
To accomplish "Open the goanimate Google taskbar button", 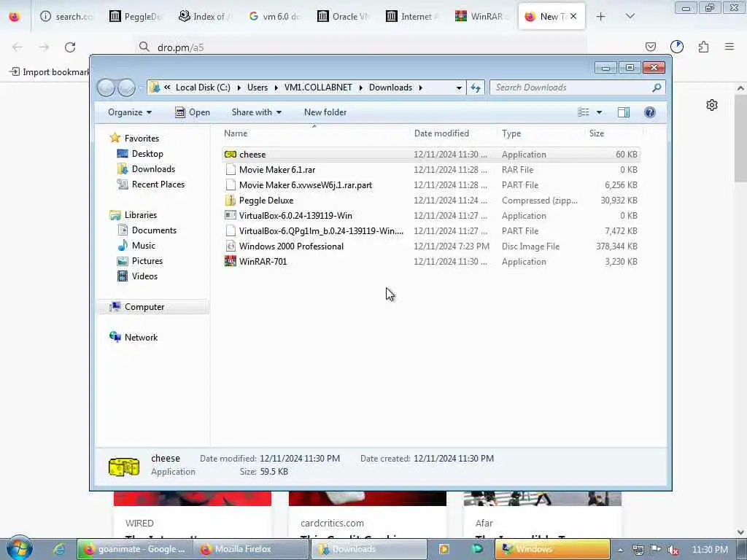I will (135, 549).
